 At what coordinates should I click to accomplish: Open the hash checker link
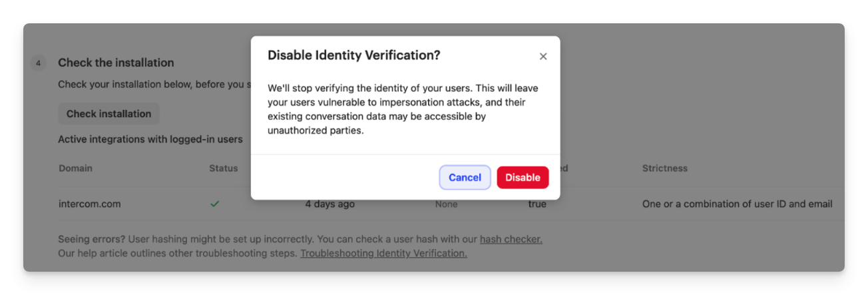coord(511,239)
